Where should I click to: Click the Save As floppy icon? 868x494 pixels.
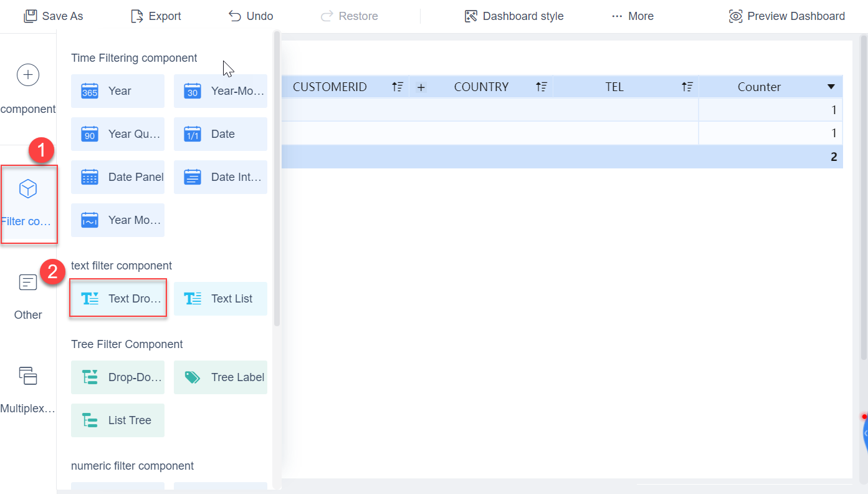pyautogui.click(x=30, y=16)
